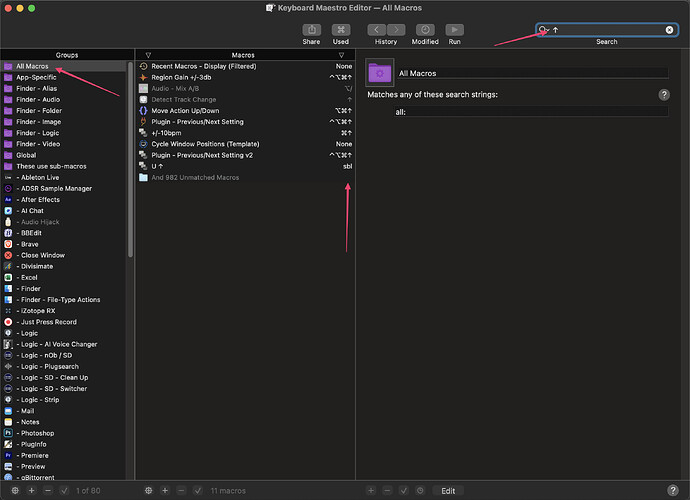Click the AI Chat group icon
The height and width of the screenshot is (500, 690).
click(8, 211)
